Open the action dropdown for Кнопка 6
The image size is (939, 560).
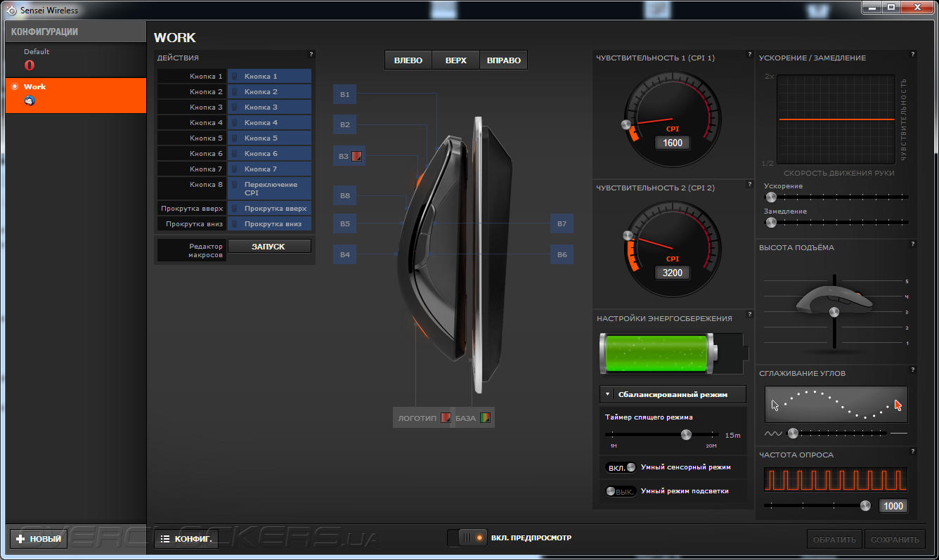point(270,153)
